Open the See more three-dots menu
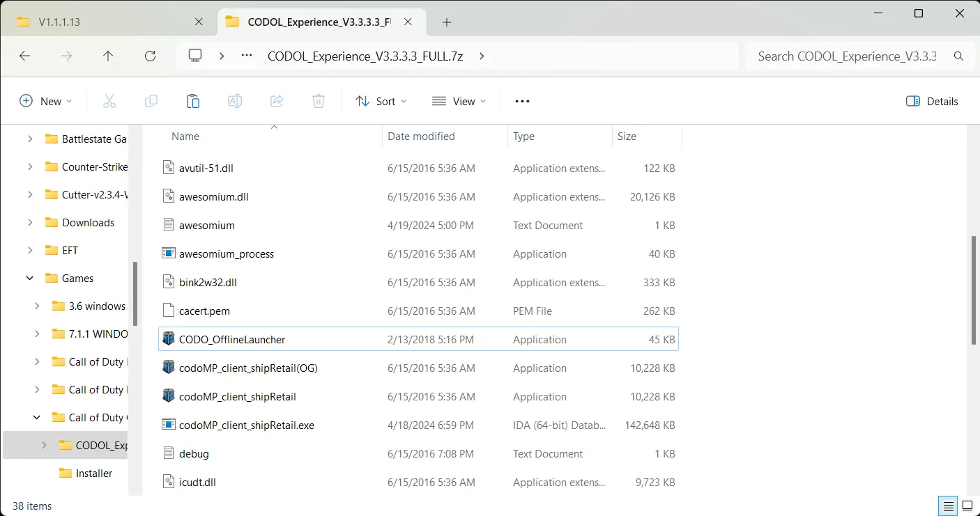The image size is (980, 516). click(x=522, y=101)
